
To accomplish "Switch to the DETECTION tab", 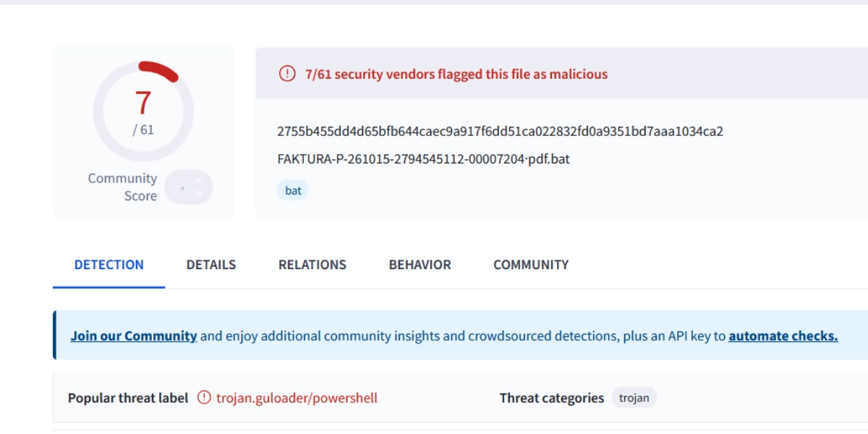I will point(109,265).
